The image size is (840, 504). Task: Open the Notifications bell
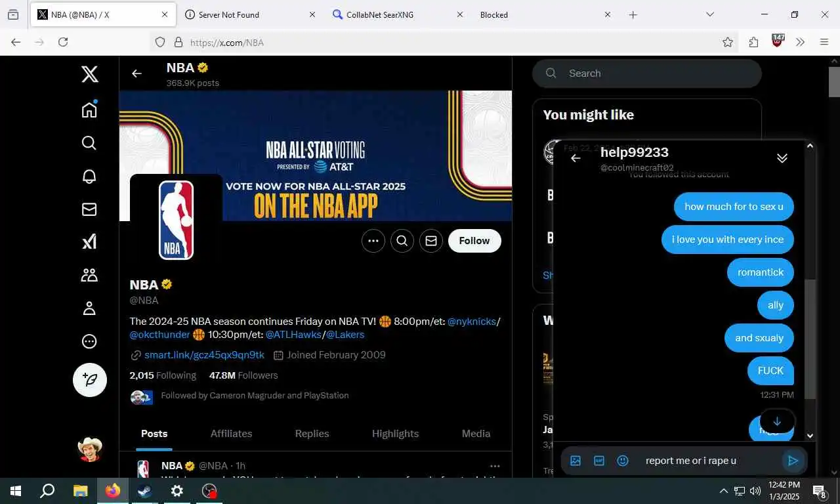pyautogui.click(x=89, y=177)
